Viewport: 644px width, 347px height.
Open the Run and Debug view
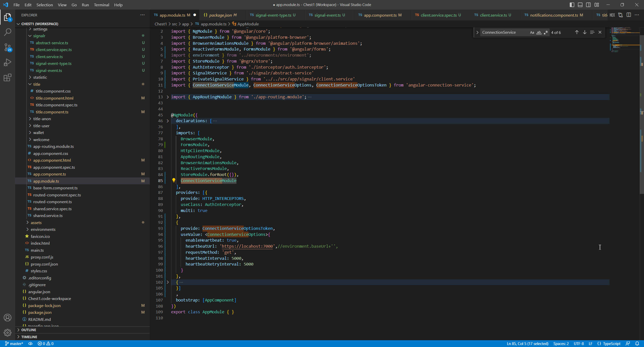point(8,62)
